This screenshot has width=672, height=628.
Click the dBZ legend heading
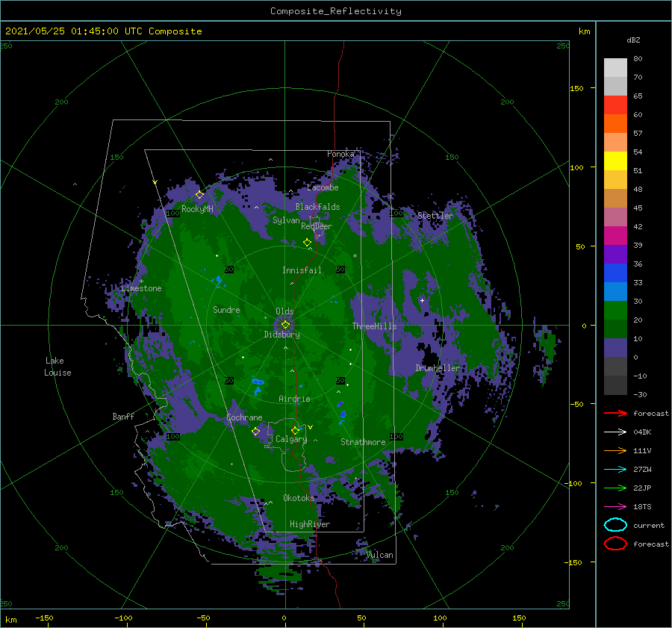click(633, 40)
